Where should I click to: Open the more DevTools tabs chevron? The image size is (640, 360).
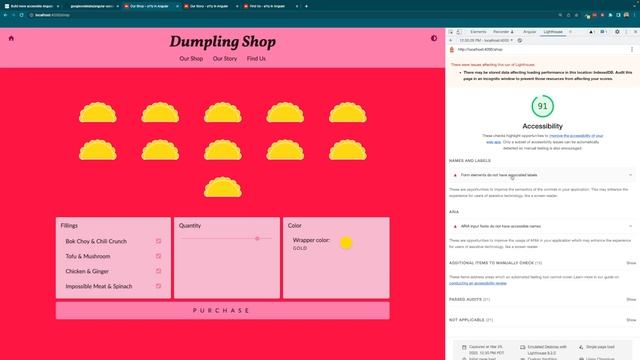click(570, 31)
